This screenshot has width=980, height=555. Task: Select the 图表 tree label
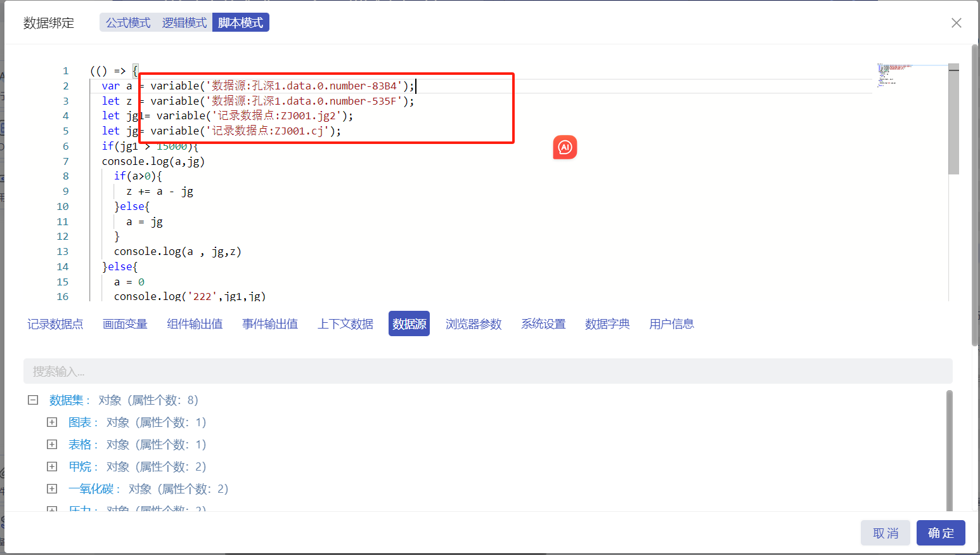click(80, 422)
